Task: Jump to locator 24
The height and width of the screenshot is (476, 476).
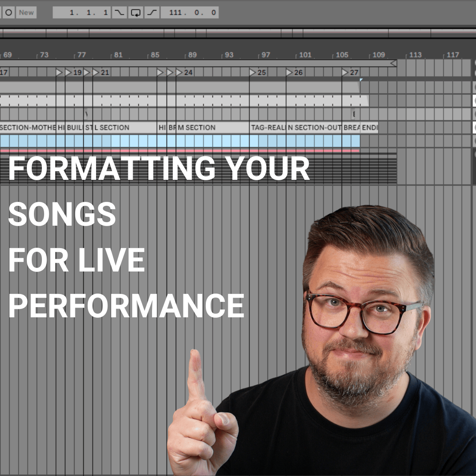Action: (179, 72)
